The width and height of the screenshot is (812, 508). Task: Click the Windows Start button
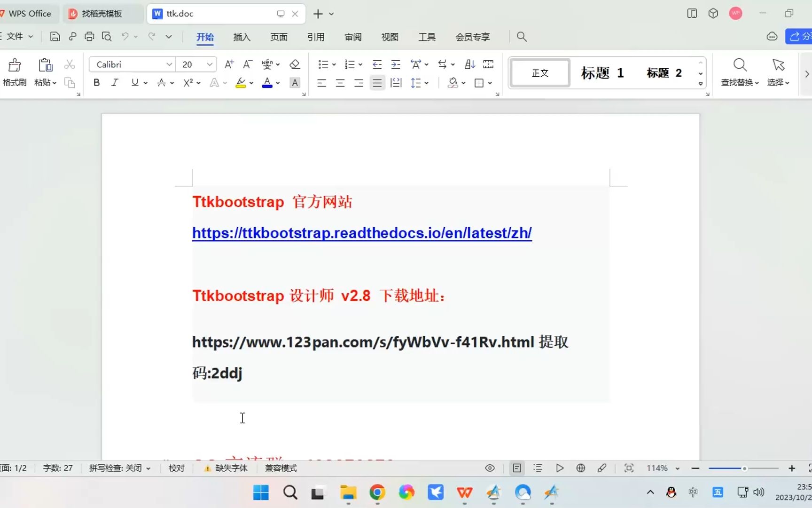coord(261,492)
